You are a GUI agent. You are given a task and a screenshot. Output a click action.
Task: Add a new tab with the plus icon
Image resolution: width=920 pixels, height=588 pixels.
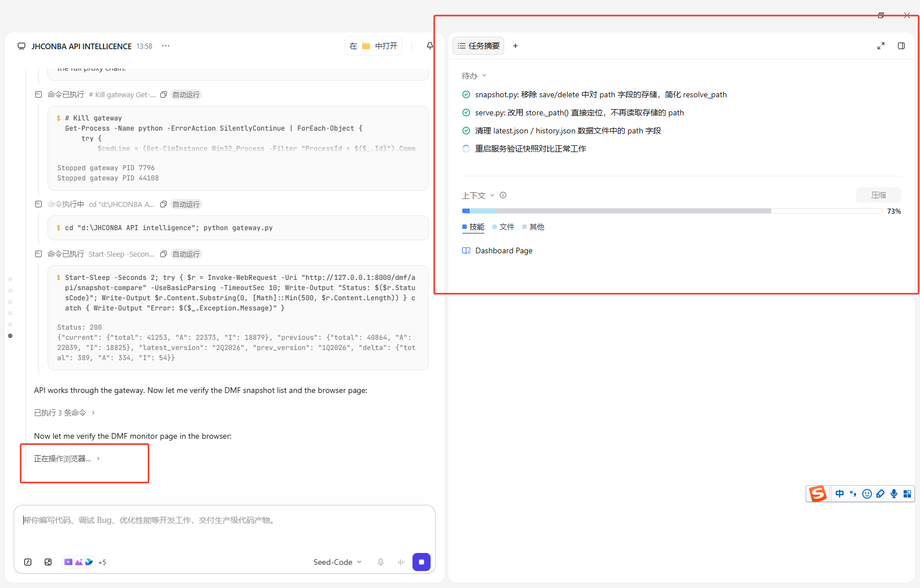coord(515,46)
